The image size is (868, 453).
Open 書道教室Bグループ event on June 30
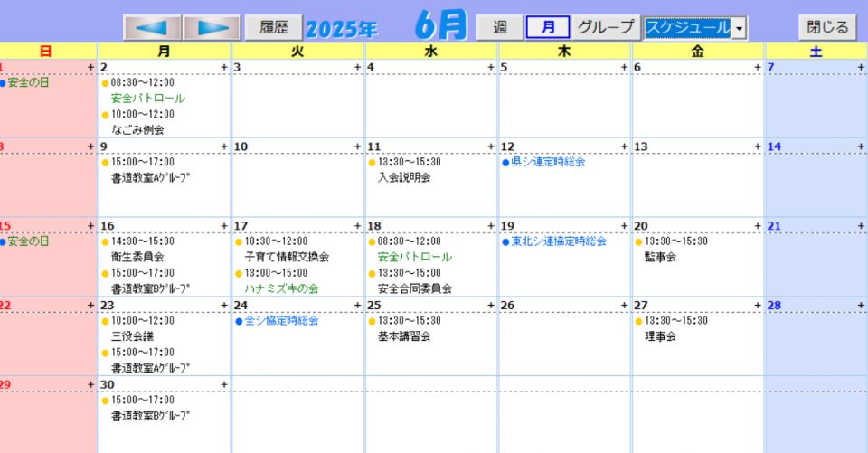(x=150, y=415)
